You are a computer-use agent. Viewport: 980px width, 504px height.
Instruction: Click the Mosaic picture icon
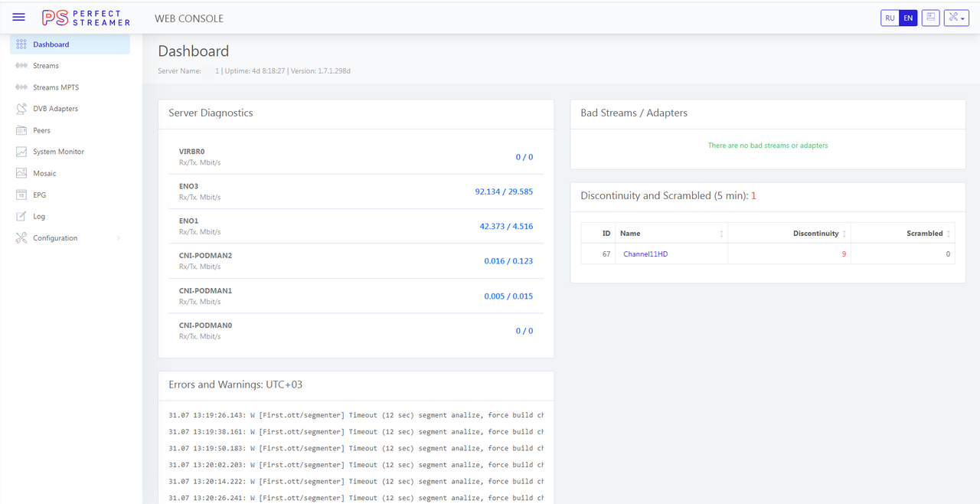point(21,173)
